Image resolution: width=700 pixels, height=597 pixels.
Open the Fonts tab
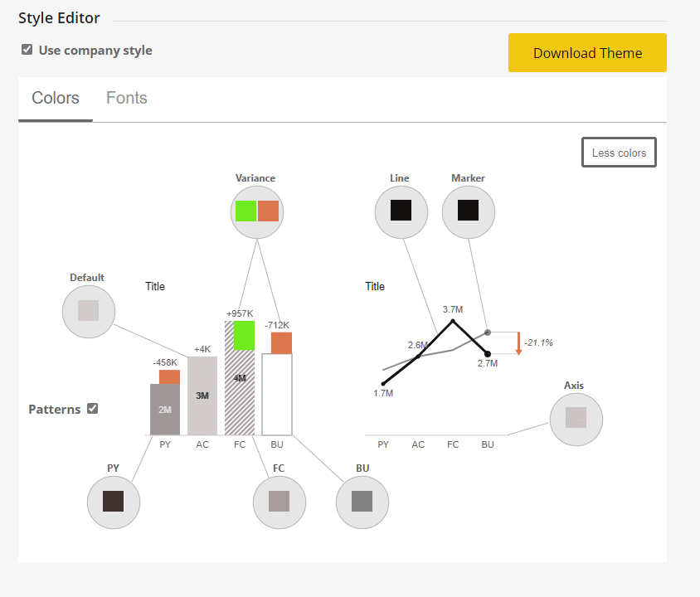pyautogui.click(x=127, y=98)
